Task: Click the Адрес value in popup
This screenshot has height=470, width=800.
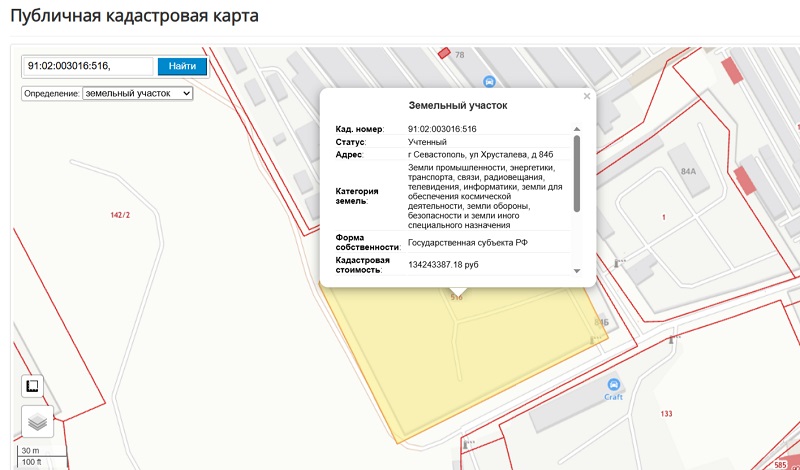Action: (x=480, y=155)
